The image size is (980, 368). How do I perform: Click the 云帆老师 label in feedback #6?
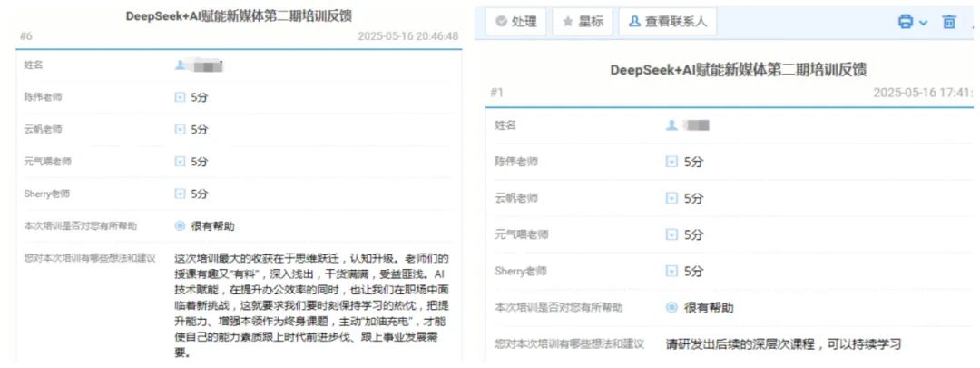(x=44, y=130)
